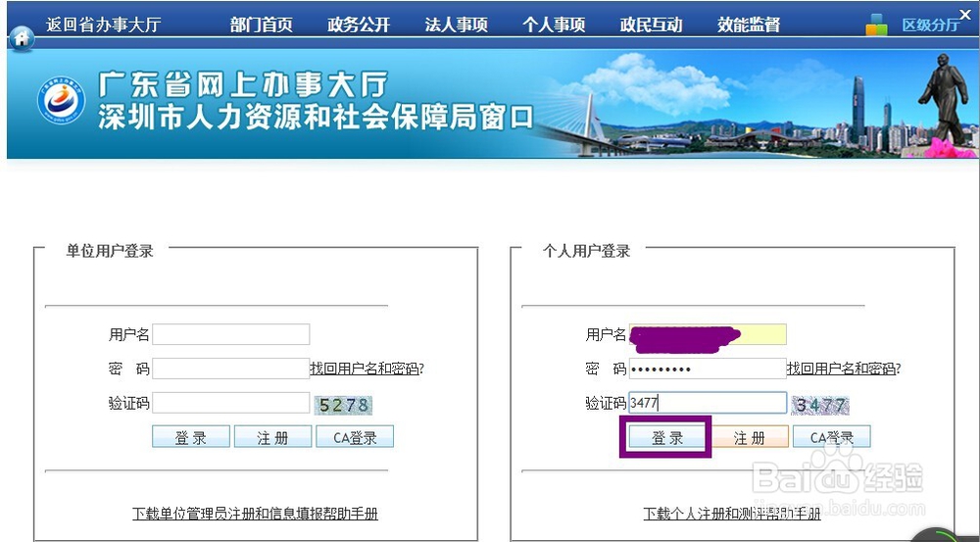Open the 效能监督 menu item
Image resolution: width=980 pixels, height=542 pixels.
[x=749, y=25]
